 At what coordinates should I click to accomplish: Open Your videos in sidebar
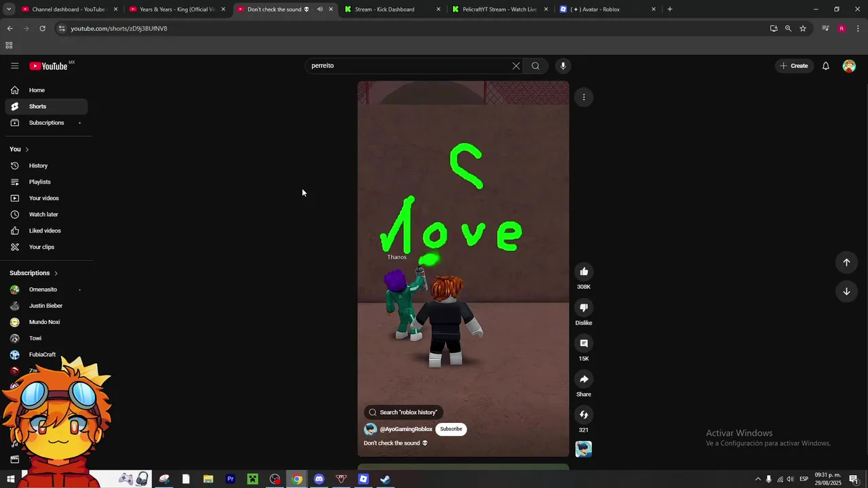(46, 198)
